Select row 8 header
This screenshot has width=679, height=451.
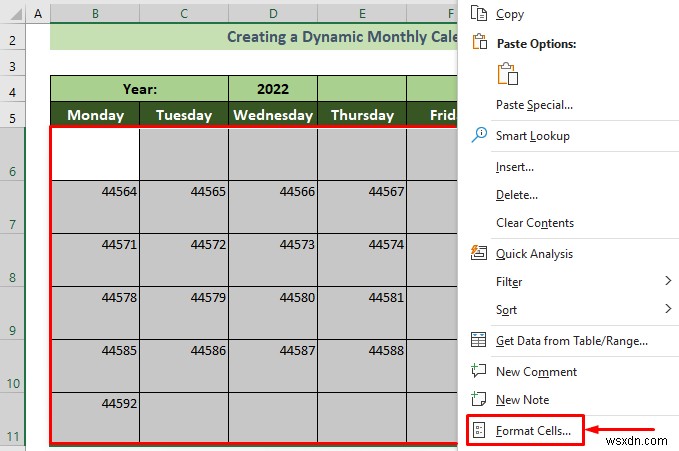coord(13,260)
